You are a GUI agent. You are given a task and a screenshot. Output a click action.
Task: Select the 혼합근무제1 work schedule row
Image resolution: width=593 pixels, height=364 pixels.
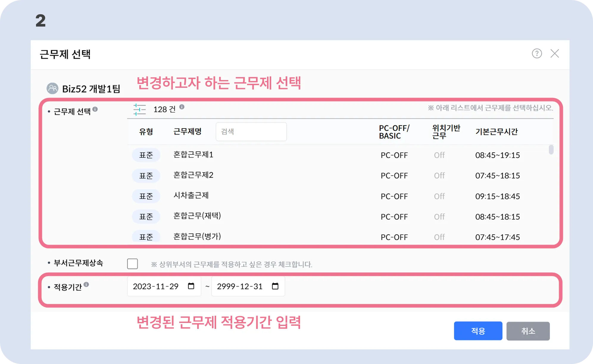coord(193,155)
